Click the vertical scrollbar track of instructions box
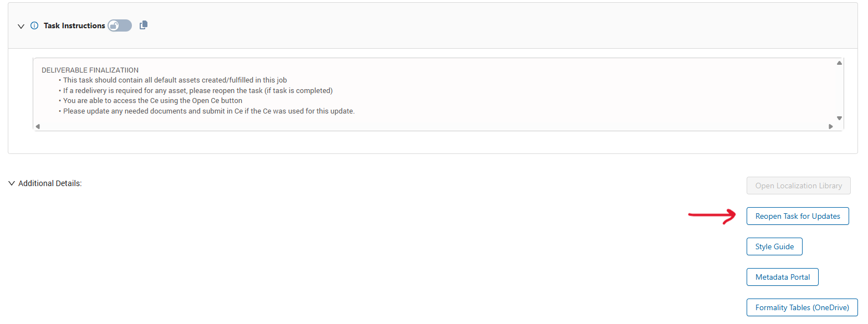 [x=839, y=91]
